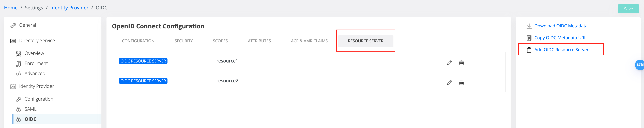644x128 pixels.
Task: Click the copy icon beside OIDC Metadata URL
Action: pos(529,38)
